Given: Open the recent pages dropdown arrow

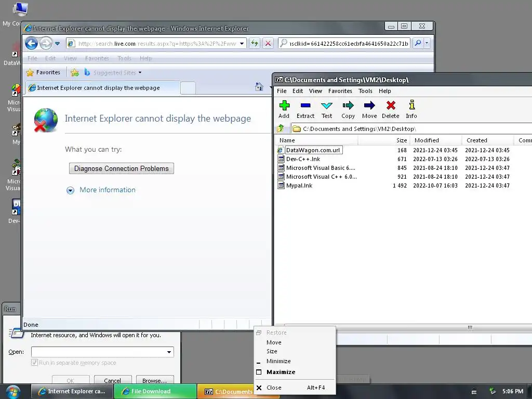Looking at the screenshot, I should [57, 44].
